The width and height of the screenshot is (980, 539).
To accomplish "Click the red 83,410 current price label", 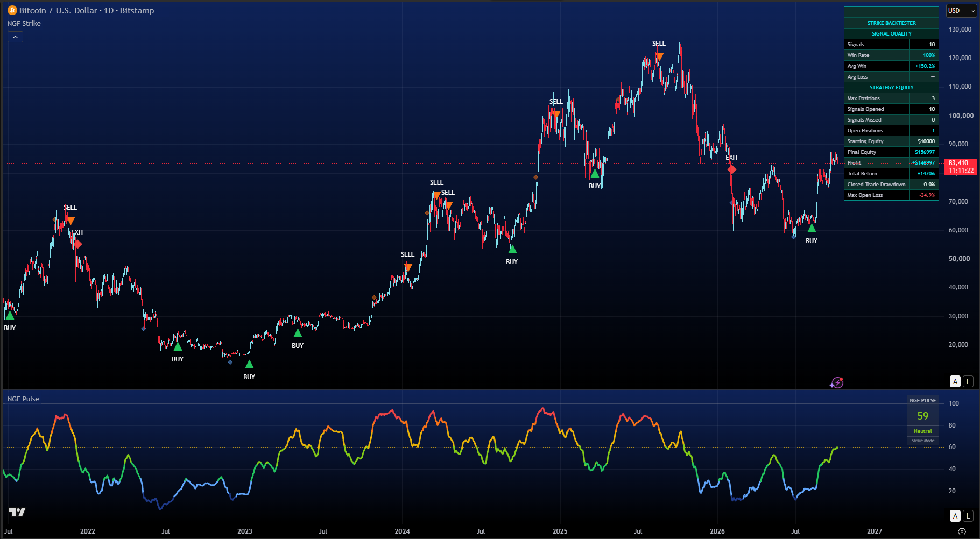I will pos(961,167).
